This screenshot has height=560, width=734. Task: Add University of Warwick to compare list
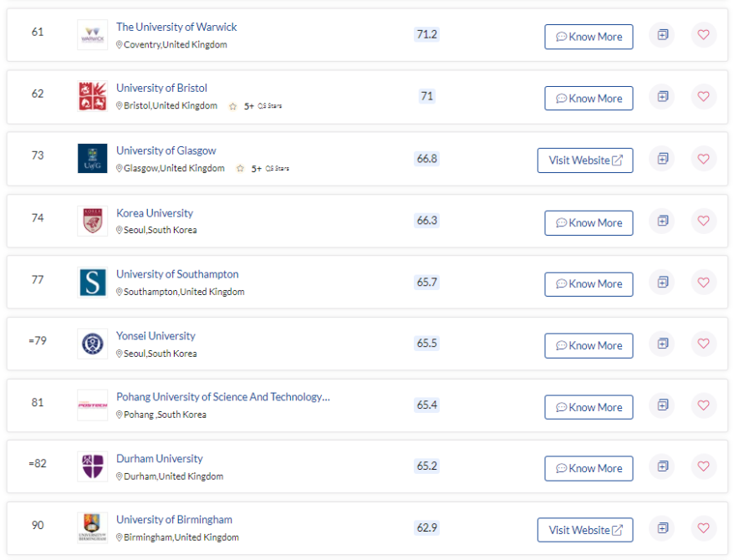click(662, 34)
